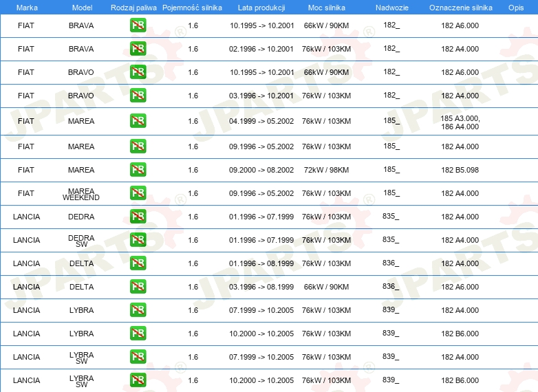Screen dimensions: 538x392
Task: Click 66kW / 90KM in the Delta row
Action: tap(326, 287)
